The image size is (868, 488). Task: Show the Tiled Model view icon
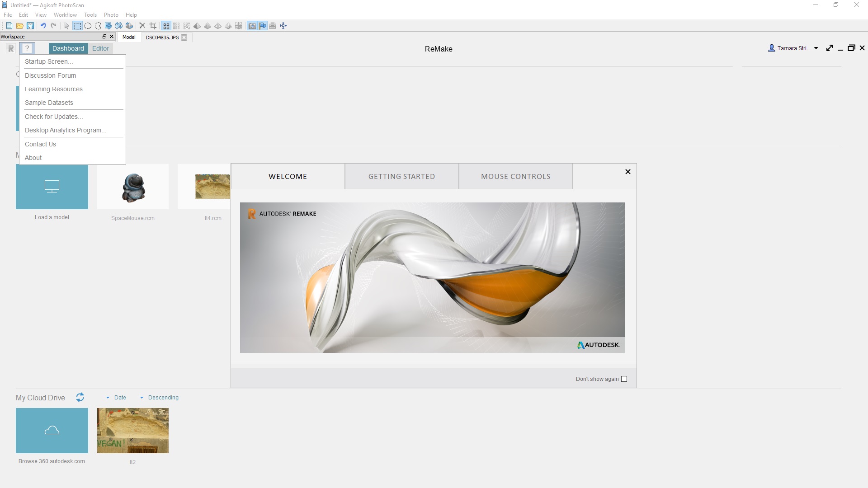[x=239, y=26]
